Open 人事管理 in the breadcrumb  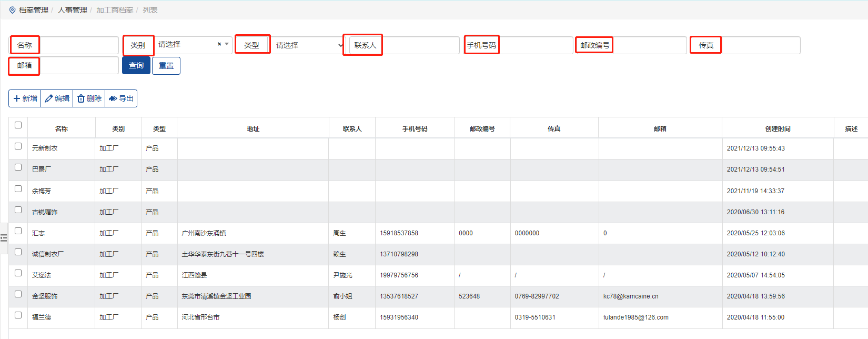[x=72, y=10]
